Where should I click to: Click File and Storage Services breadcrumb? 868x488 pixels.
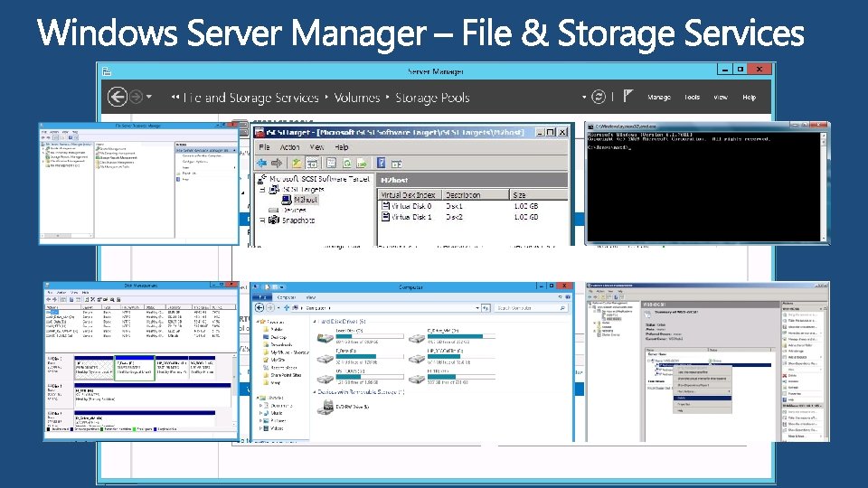pyautogui.click(x=250, y=98)
